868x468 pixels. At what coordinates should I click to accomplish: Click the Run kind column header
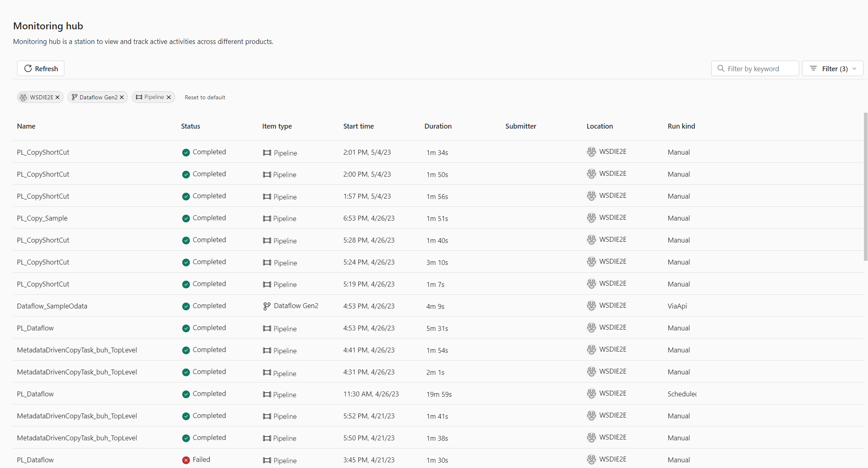681,126
